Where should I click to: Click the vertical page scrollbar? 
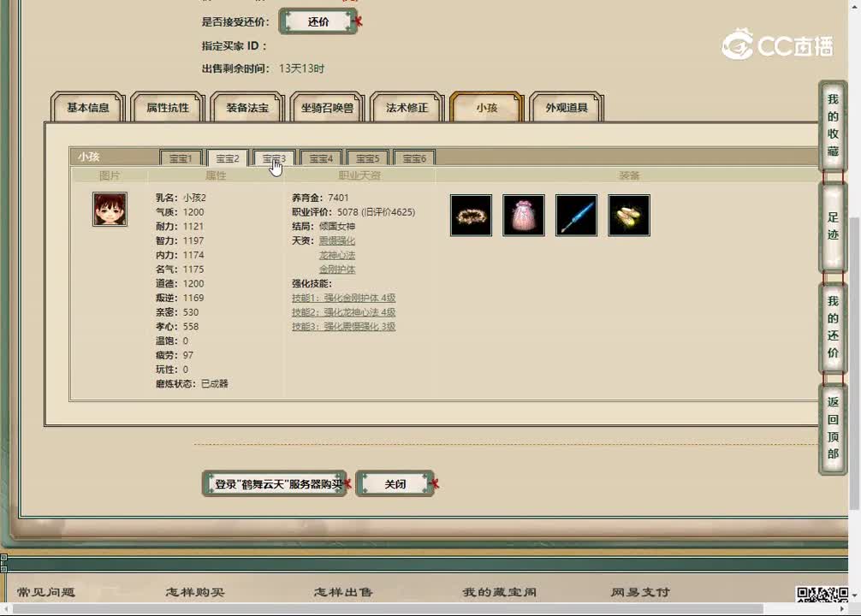tap(855, 363)
